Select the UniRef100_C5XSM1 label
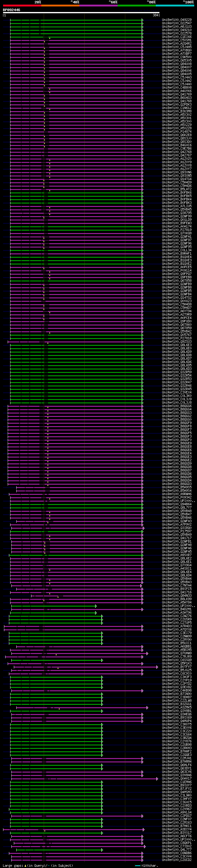 [177, 40]
